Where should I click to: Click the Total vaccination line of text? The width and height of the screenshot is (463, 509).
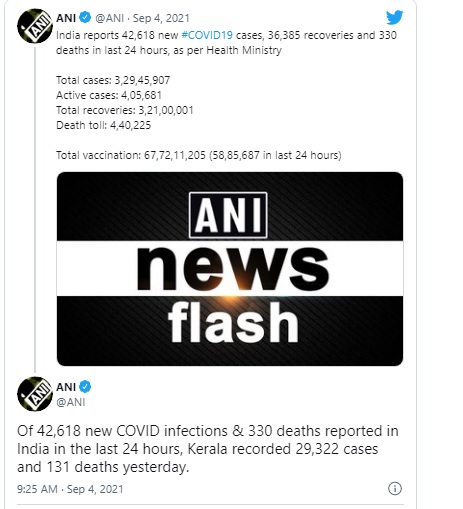pyautogui.click(x=199, y=155)
